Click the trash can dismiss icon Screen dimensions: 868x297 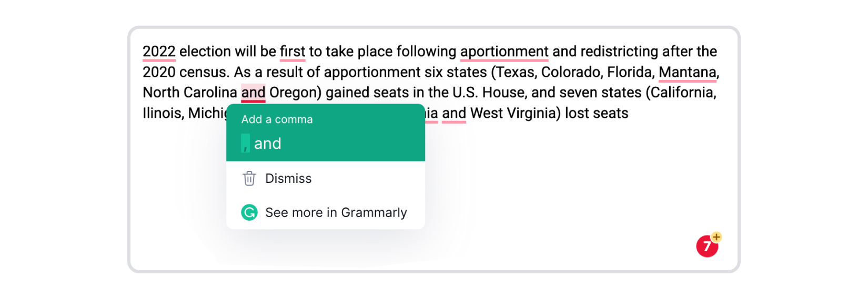tap(249, 179)
